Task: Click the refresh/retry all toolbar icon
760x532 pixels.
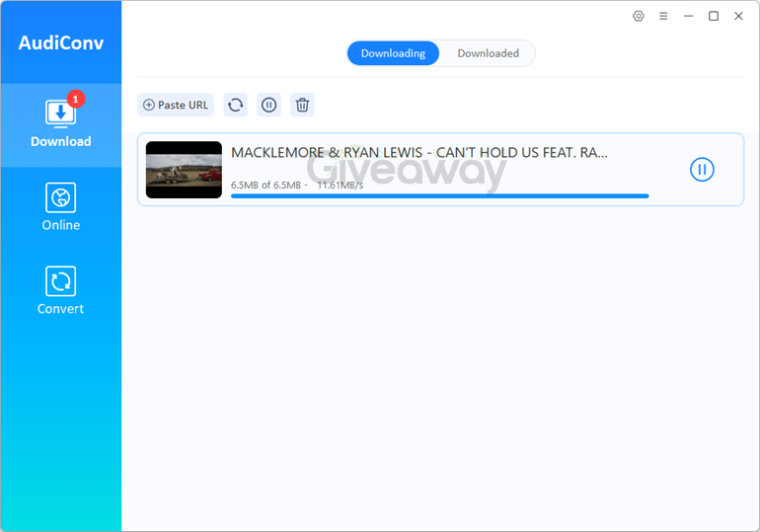Action: point(236,106)
